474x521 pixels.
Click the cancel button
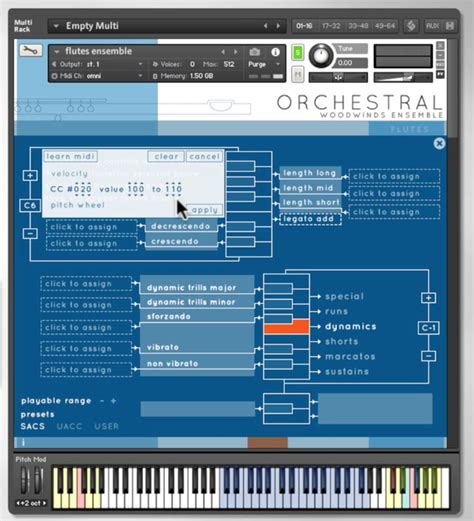[204, 156]
